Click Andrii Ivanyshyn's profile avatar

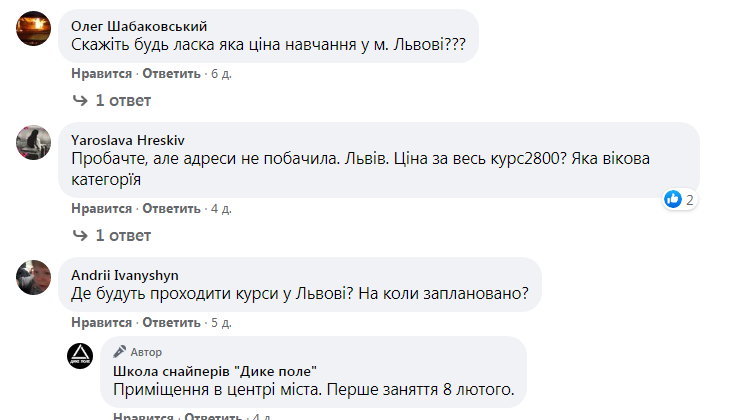pos(34,277)
